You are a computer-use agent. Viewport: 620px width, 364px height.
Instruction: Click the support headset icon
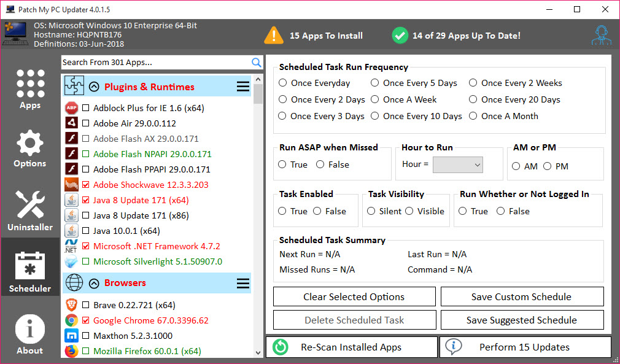coord(602,36)
